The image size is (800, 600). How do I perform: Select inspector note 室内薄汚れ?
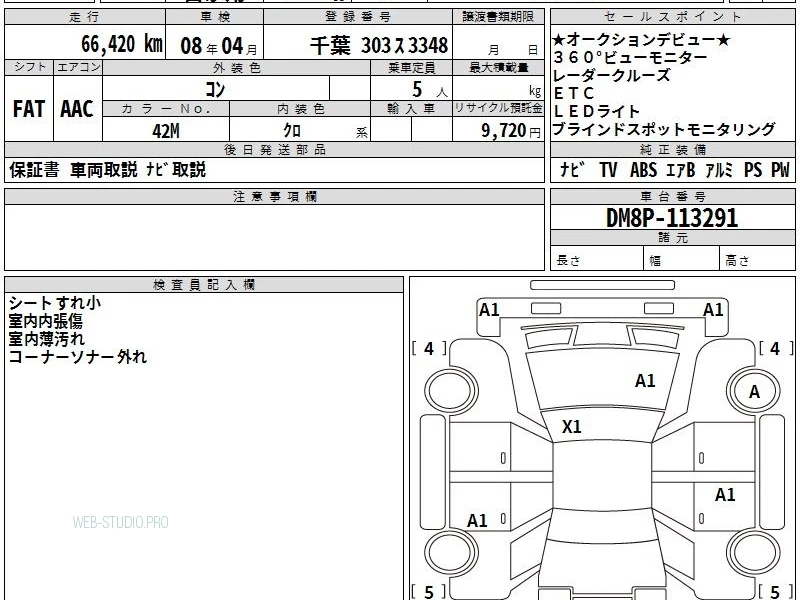(x=46, y=339)
